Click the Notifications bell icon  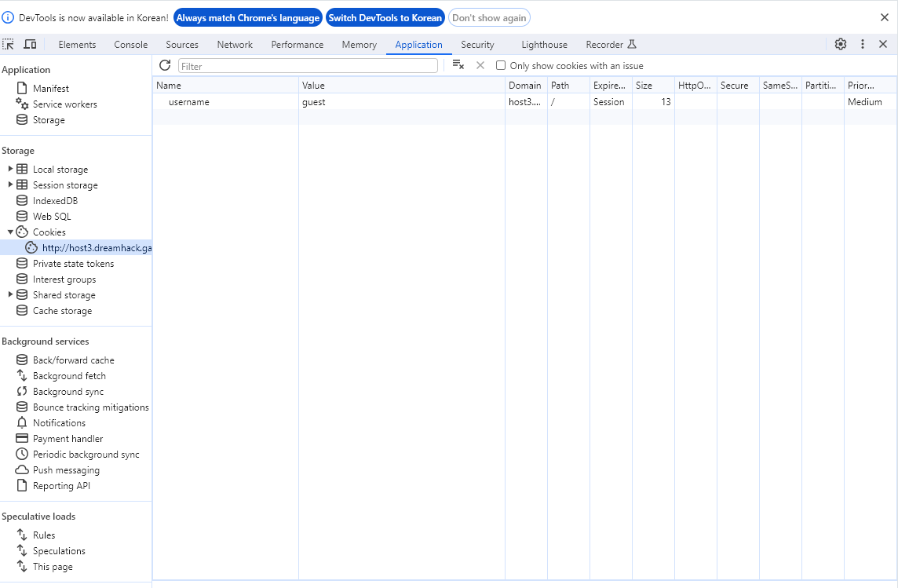22,422
